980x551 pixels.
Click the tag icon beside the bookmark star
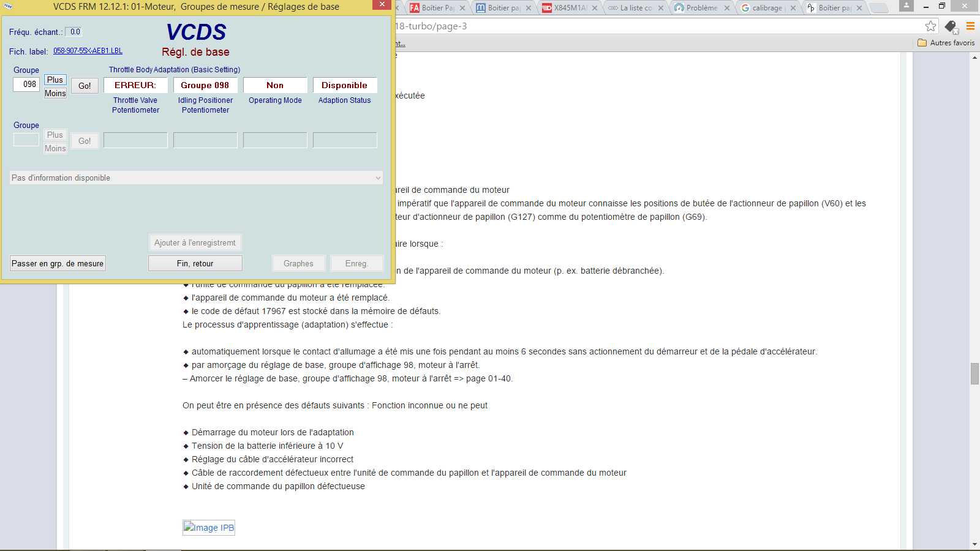tap(951, 26)
